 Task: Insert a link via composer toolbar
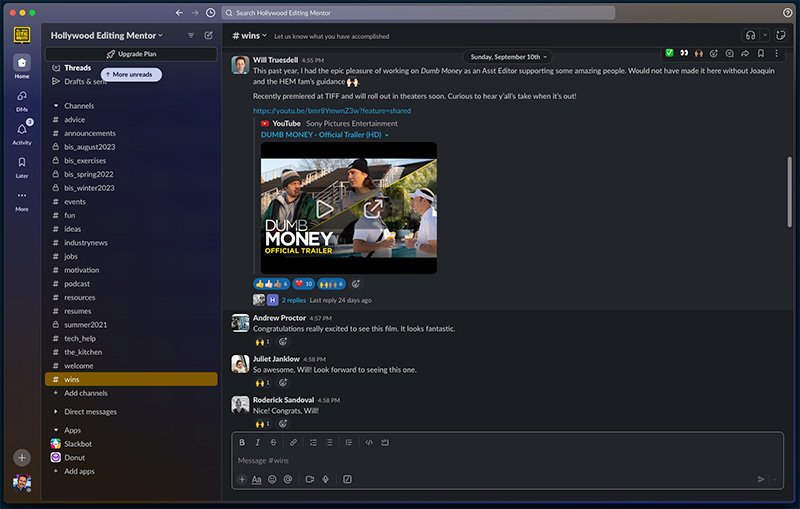click(293, 443)
